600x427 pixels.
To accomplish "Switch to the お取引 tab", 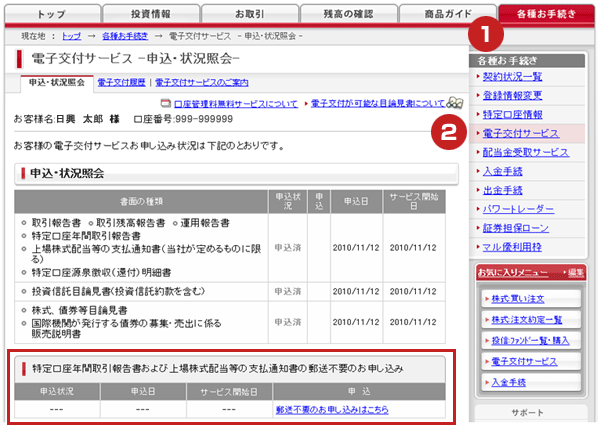I will point(250,14).
